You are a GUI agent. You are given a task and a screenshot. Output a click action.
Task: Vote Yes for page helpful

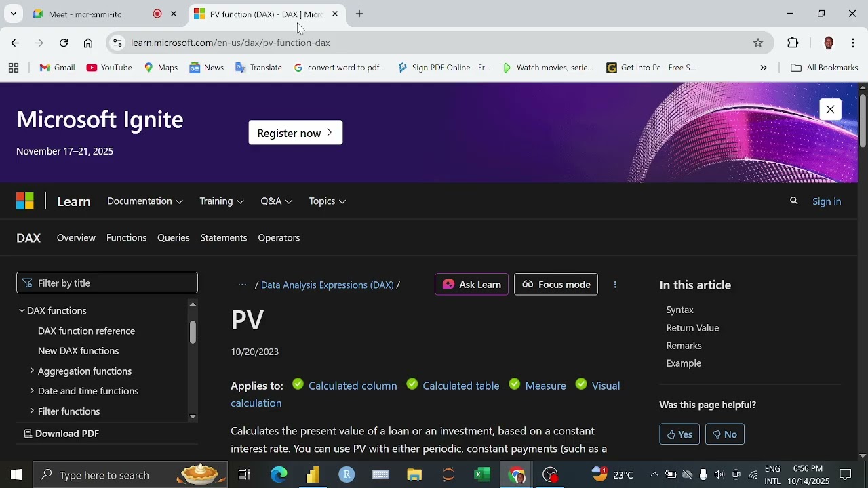[x=679, y=434]
